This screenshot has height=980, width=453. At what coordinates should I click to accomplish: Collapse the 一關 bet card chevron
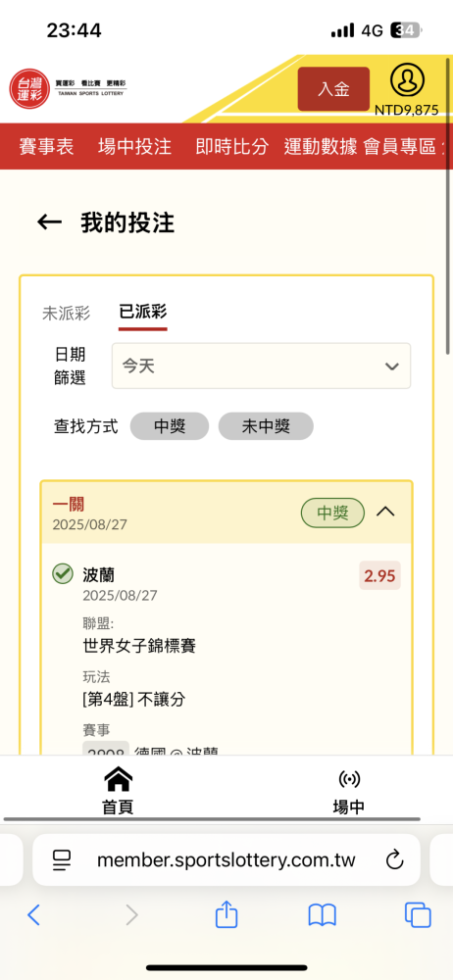[385, 512]
